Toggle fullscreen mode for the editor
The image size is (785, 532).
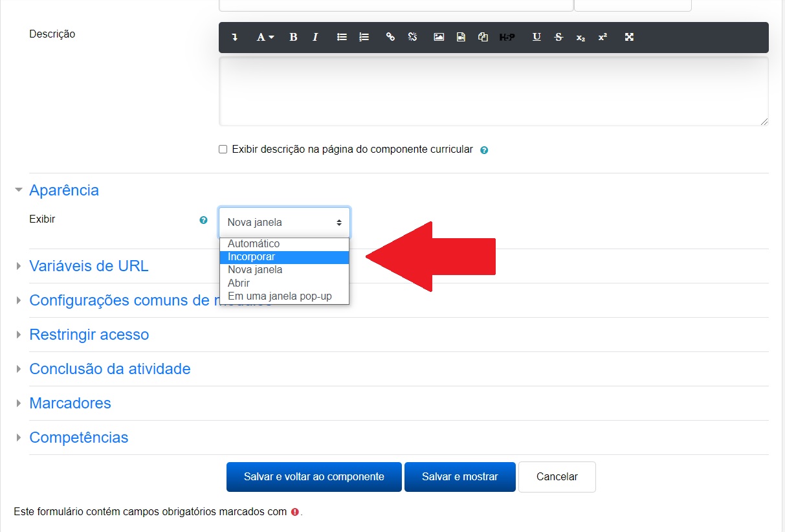pos(628,38)
